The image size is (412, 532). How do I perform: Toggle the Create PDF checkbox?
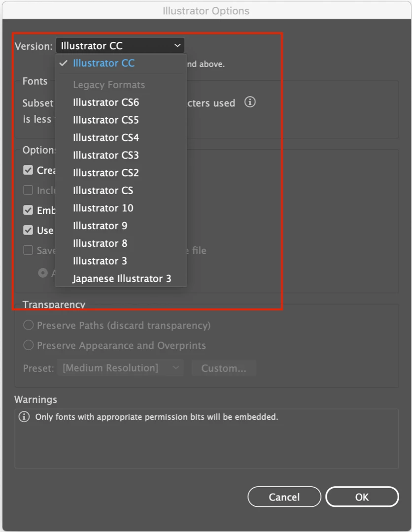[x=28, y=170]
